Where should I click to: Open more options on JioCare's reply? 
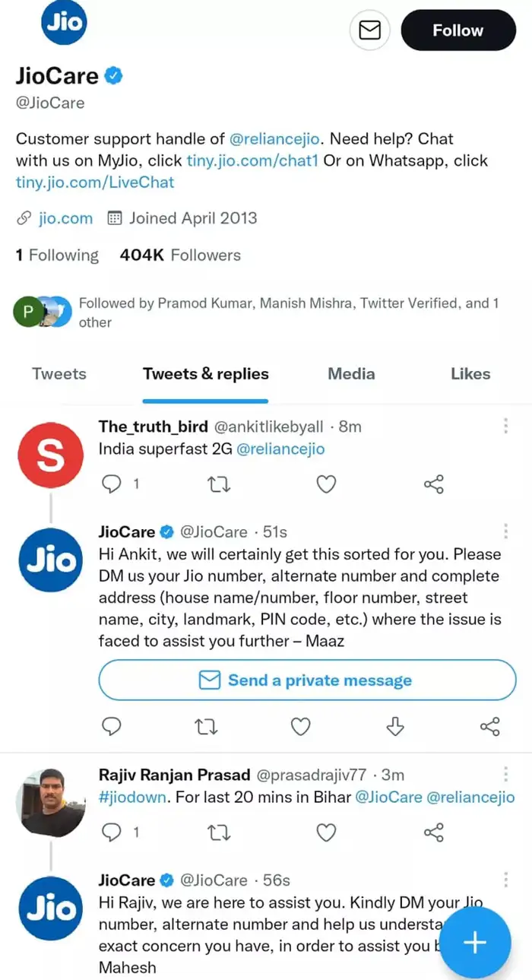pyautogui.click(x=505, y=531)
